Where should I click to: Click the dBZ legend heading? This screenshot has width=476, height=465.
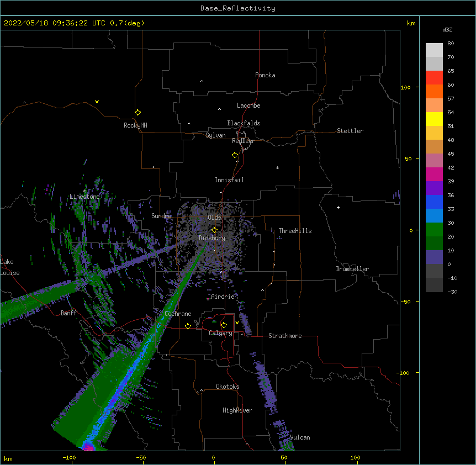tap(447, 29)
